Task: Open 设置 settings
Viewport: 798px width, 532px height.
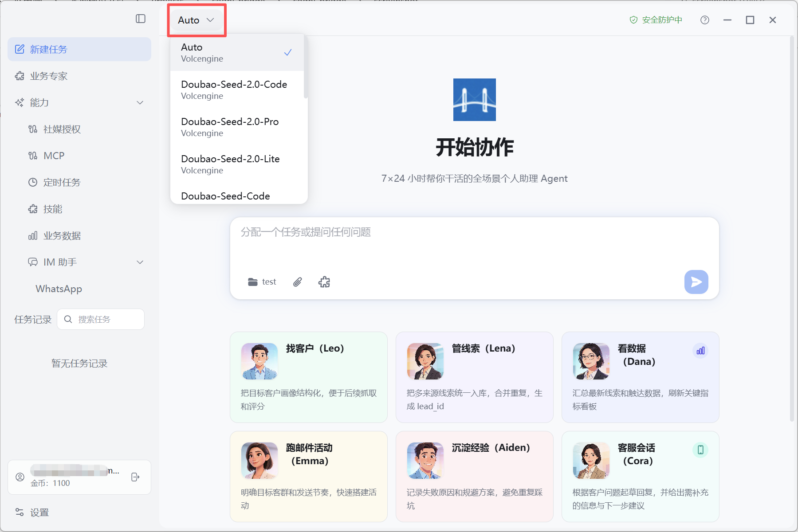Action: [x=79, y=512]
